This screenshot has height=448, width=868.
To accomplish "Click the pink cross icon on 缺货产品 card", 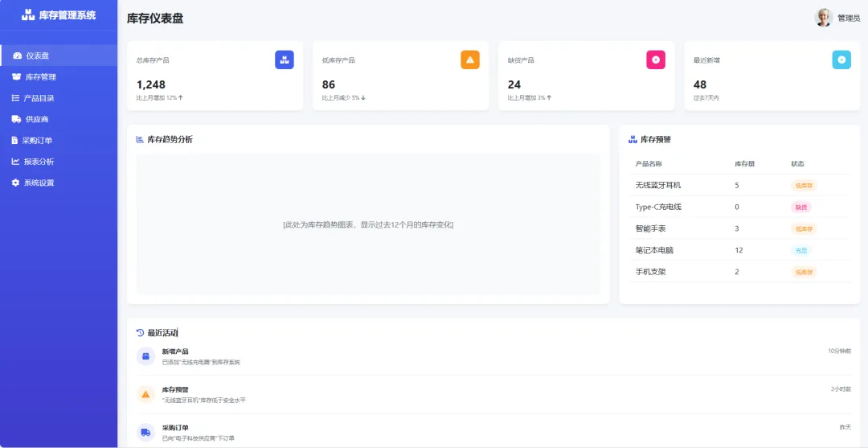I will click(656, 60).
